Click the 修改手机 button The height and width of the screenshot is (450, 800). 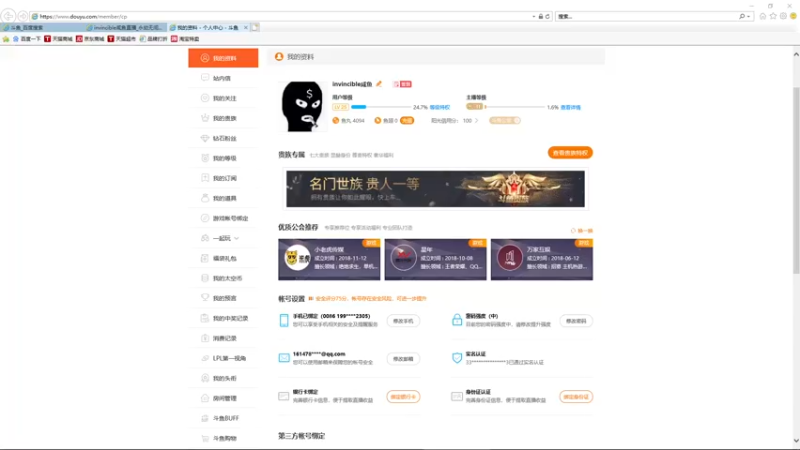(403, 321)
